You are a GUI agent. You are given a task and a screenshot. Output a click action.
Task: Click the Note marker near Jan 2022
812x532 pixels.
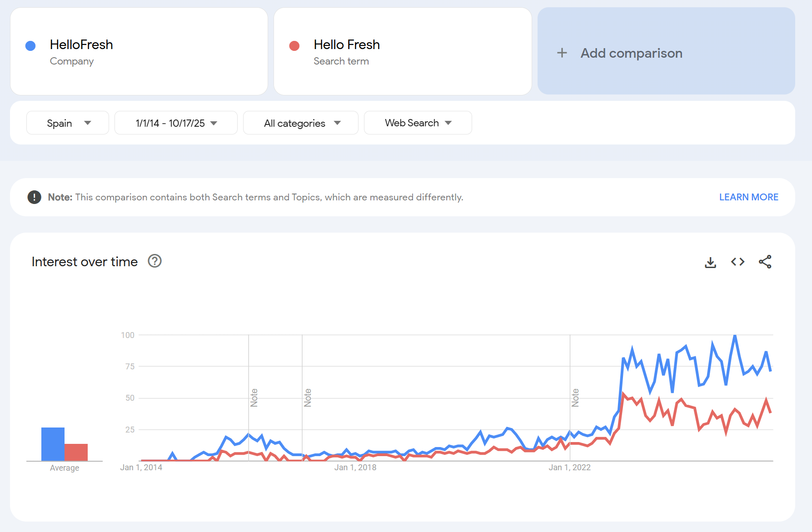tap(575, 398)
